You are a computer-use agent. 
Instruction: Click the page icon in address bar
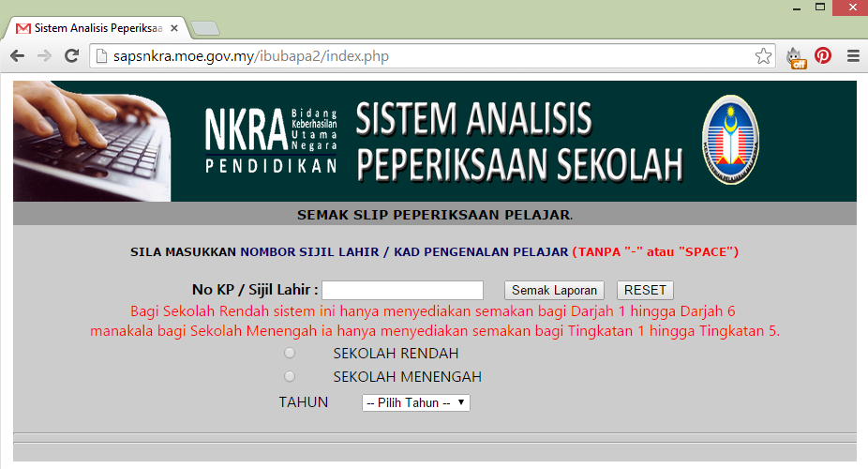101,56
